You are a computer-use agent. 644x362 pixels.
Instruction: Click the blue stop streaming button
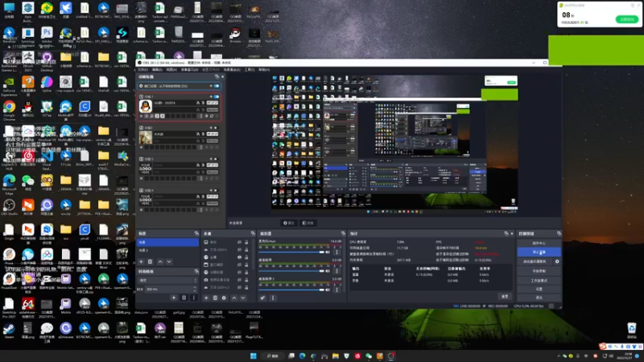(x=539, y=252)
